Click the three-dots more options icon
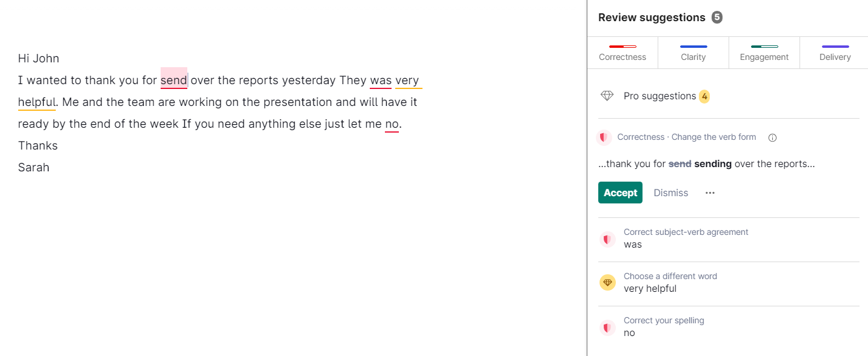868x356 pixels. pos(710,193)
